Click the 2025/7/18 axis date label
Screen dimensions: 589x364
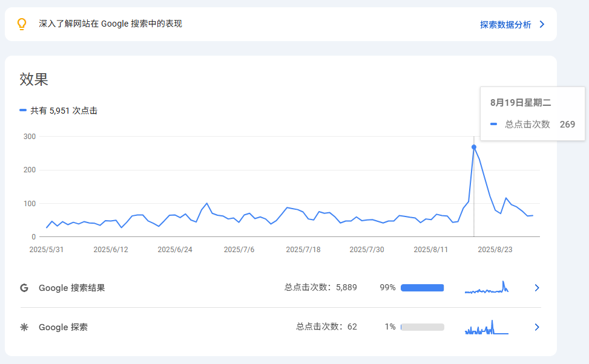(x=303, y=250)
